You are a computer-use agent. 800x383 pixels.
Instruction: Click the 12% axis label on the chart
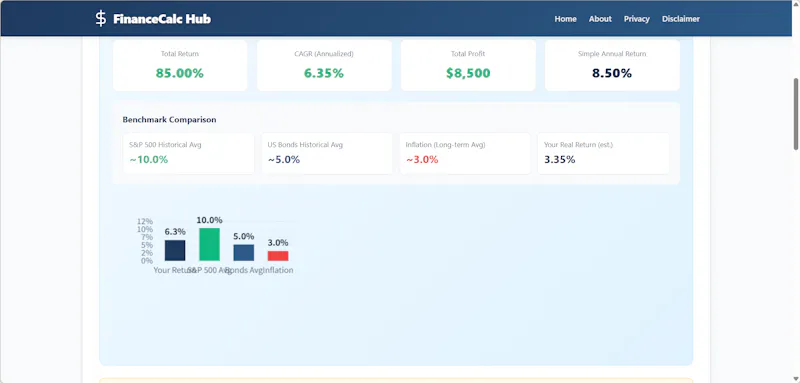(145, 222)
